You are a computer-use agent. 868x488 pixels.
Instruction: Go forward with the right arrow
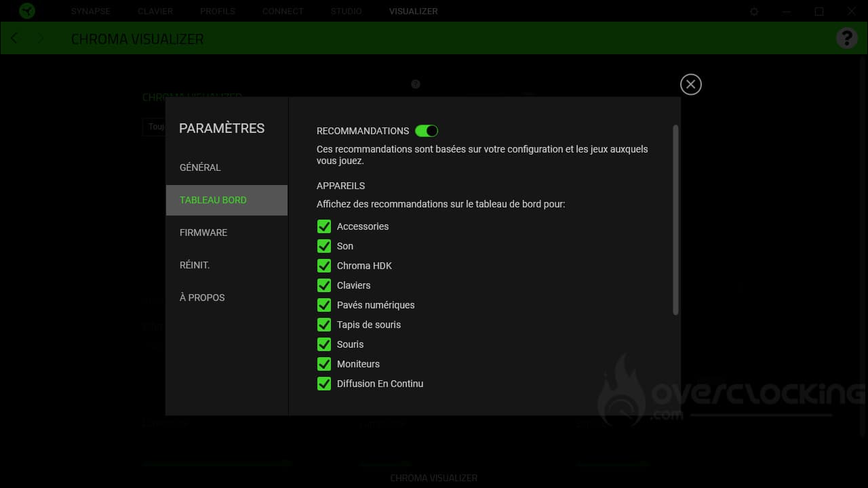point(40,38)
